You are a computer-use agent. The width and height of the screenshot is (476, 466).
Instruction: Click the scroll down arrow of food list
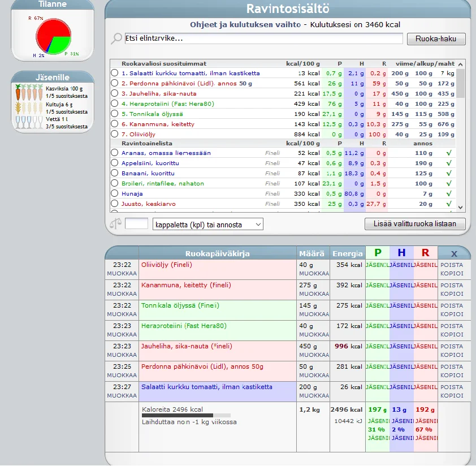[x=460, y=208]
